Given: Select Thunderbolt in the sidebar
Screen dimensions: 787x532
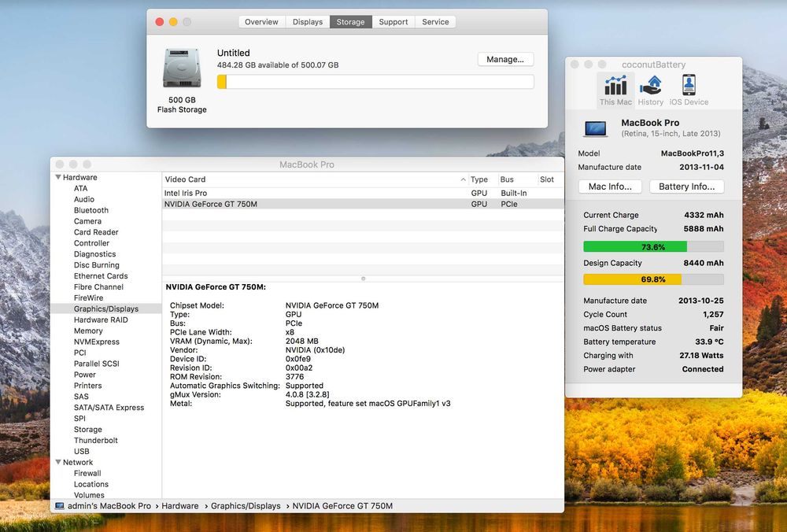Looking at the screenshot, I should 95,441.
